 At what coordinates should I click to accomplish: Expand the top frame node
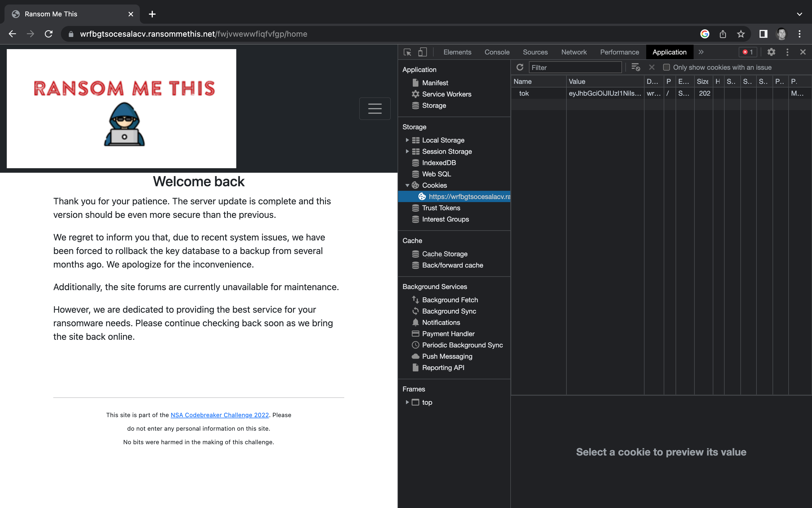pos(407,402)
